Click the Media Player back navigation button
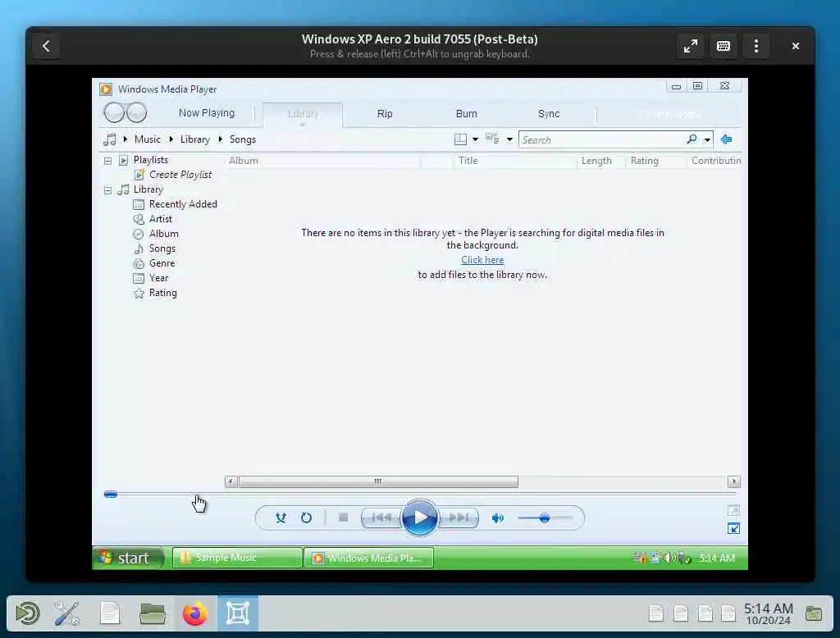 pos(113,112)
